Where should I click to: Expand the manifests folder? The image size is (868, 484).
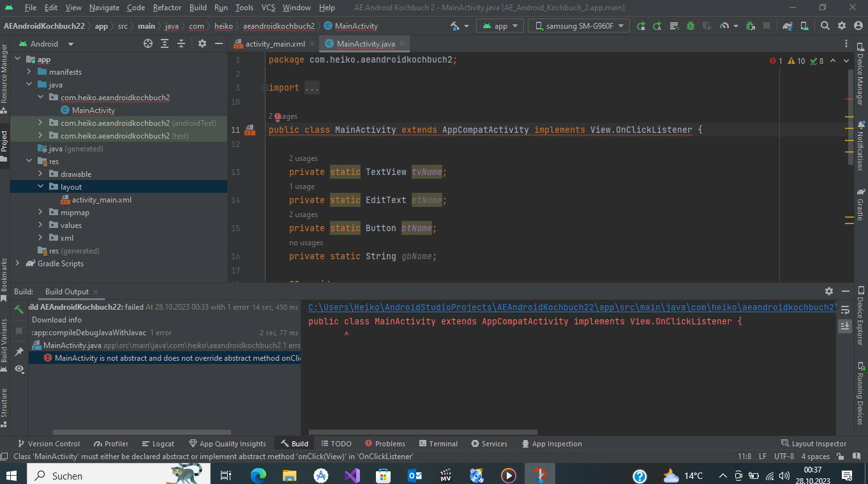29,72
